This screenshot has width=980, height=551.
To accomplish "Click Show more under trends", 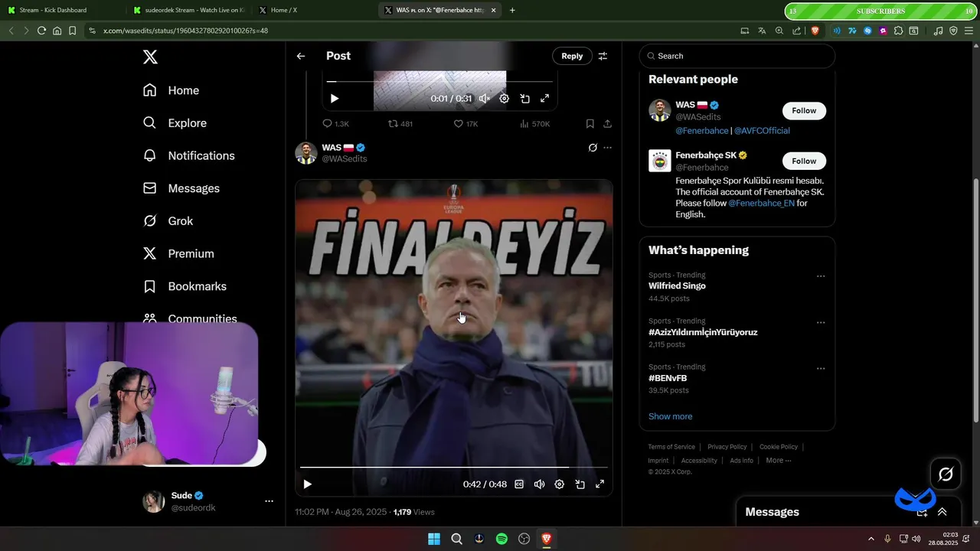I will tap(670, 416).
